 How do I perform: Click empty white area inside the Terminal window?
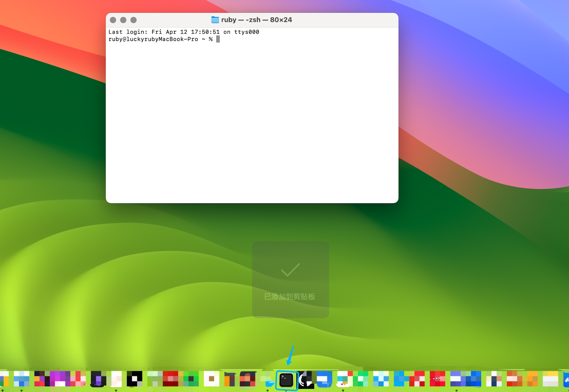[x=252, y=124]
